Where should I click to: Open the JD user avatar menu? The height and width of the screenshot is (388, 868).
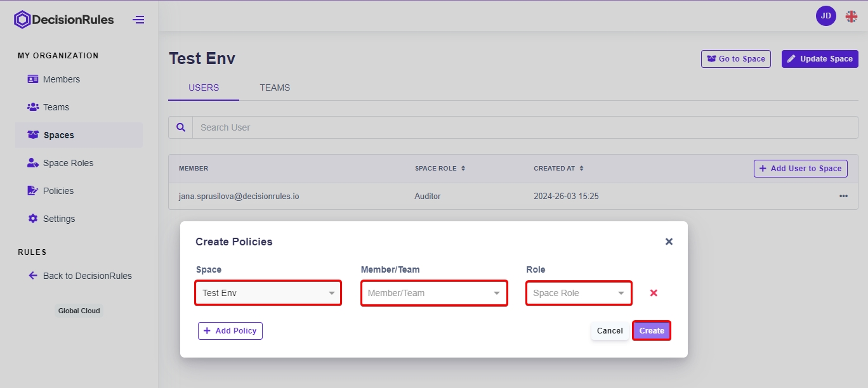click(825, 16)
